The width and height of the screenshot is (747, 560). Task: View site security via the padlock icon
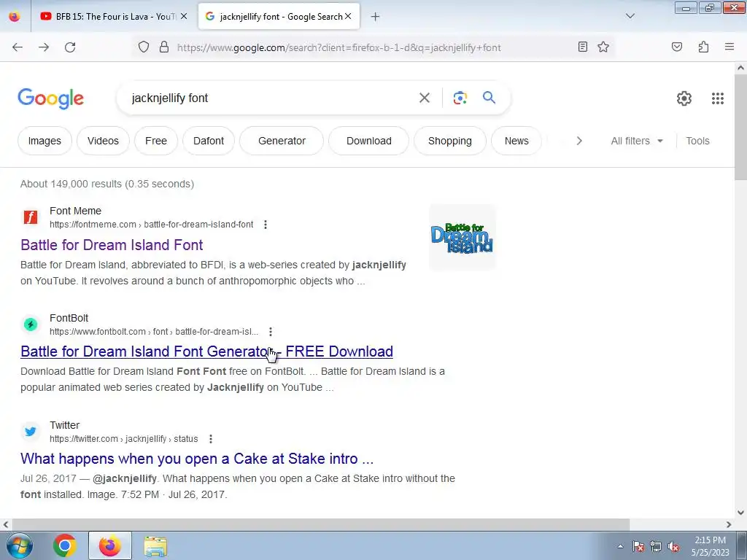tap(164, 47)
